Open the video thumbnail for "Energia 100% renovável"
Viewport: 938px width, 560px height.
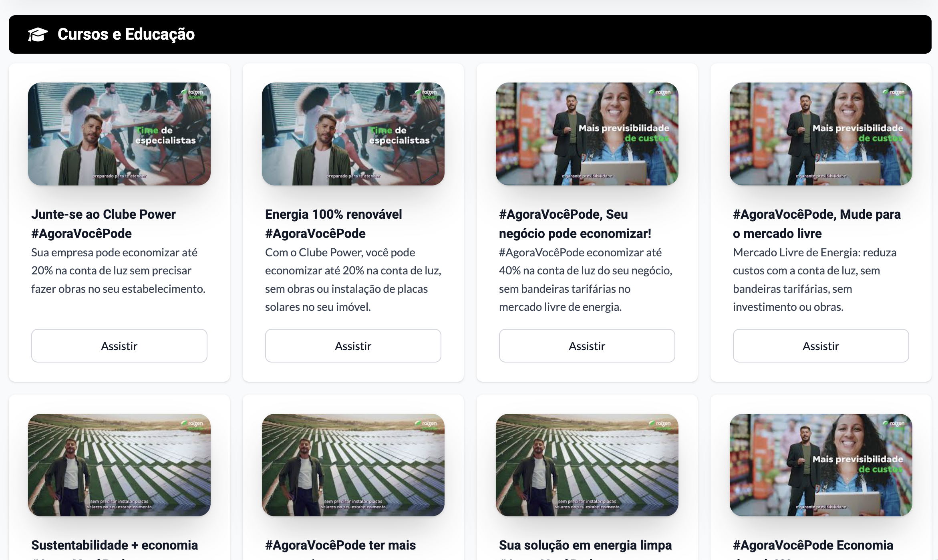[353, 134]
